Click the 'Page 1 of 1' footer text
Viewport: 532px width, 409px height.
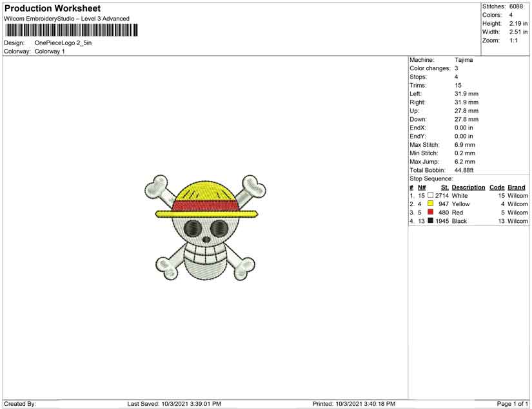coord(512,404)
